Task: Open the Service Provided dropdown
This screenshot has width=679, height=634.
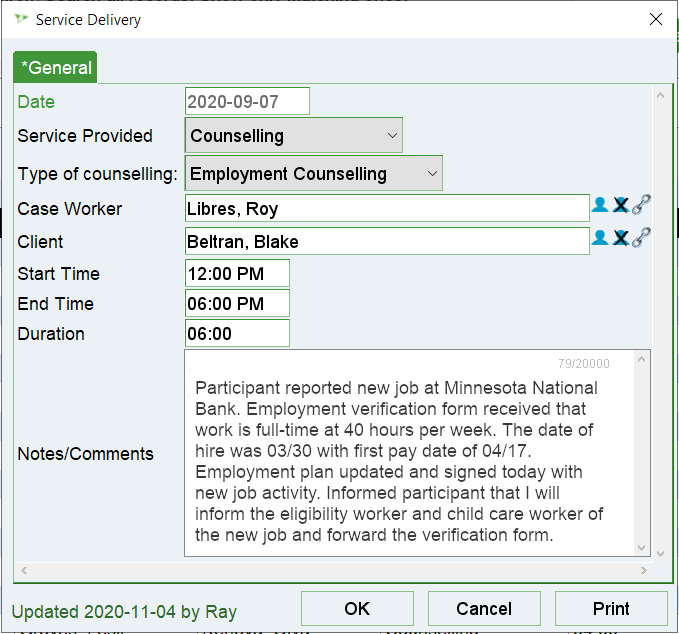Action: (x=293, y=136)
